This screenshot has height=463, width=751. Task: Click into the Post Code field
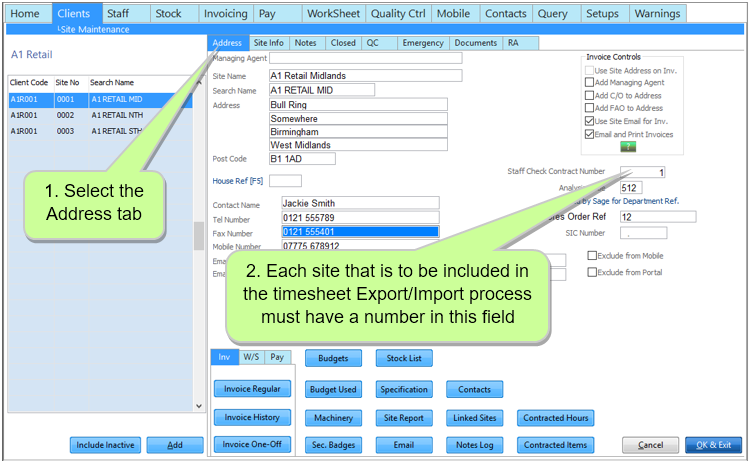[x=302, y=158]
